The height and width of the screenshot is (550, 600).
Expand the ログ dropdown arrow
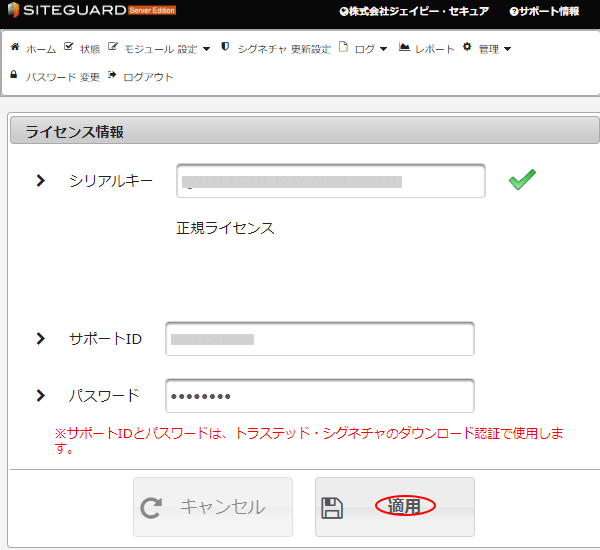[383, 49]
